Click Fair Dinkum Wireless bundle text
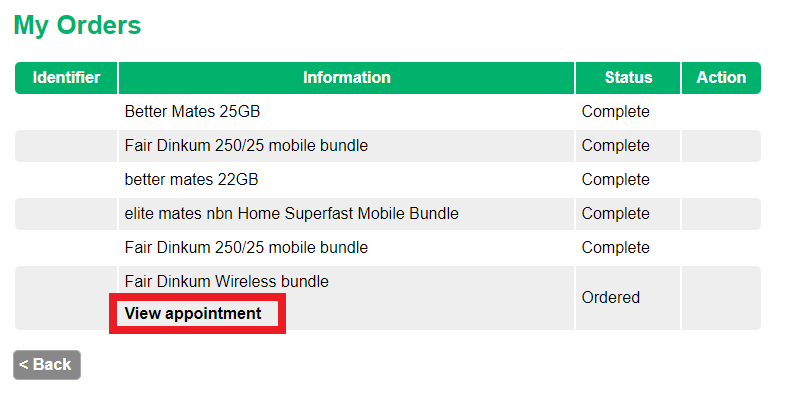The height and width of the screenshot is (401, 811). 226,282
